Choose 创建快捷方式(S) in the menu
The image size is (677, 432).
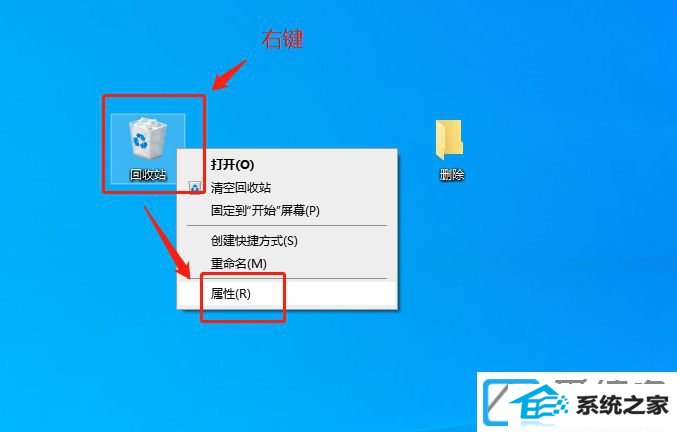254,240
